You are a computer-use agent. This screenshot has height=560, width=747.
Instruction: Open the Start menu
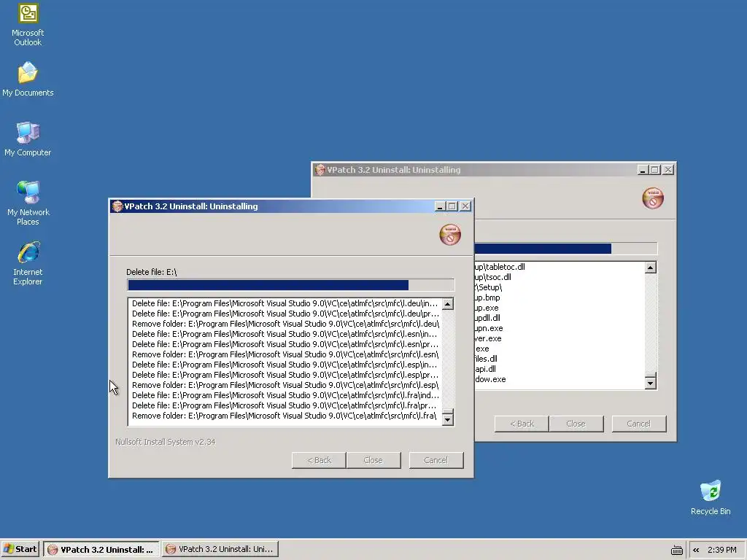[x=20, y=549]
